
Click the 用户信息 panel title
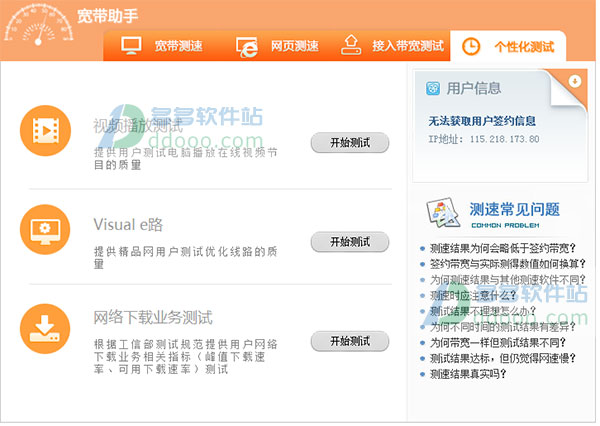pyautogui.click(x=474, y=88)
